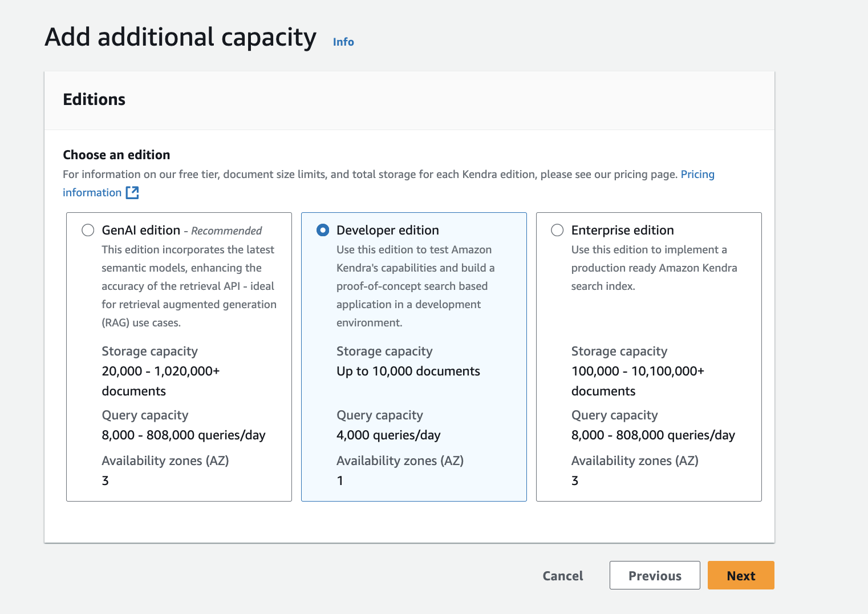Click '100,000 - 10,100,000+ documents' storage text
Image resolution: width=868 pixels, height=614 pixels.
638,381
